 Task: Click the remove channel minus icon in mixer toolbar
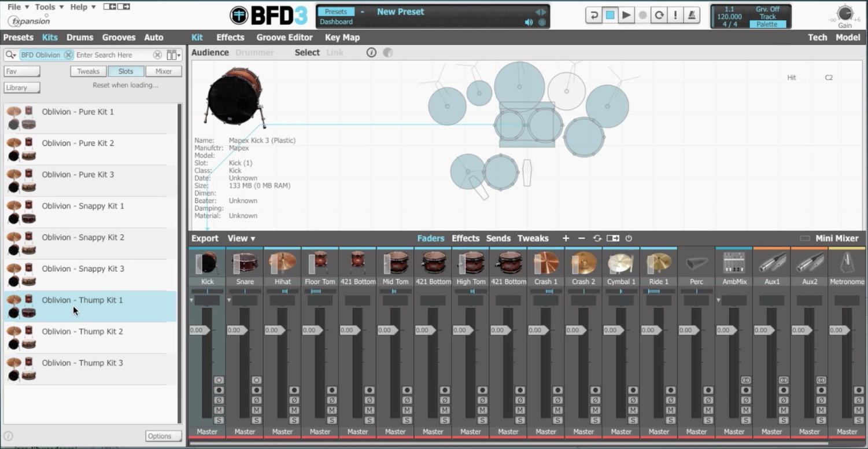coord(581,238)
